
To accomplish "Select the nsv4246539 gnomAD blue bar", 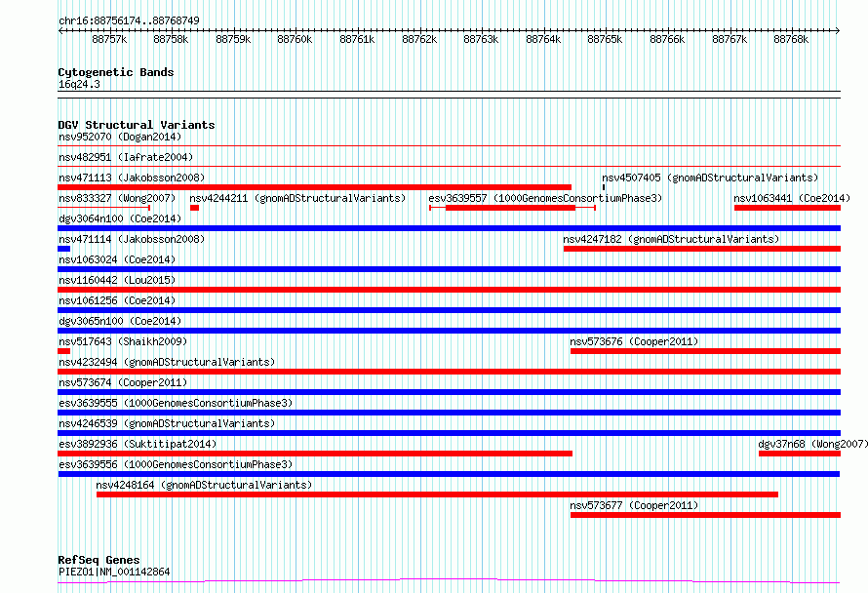I will tap(449, 433).
